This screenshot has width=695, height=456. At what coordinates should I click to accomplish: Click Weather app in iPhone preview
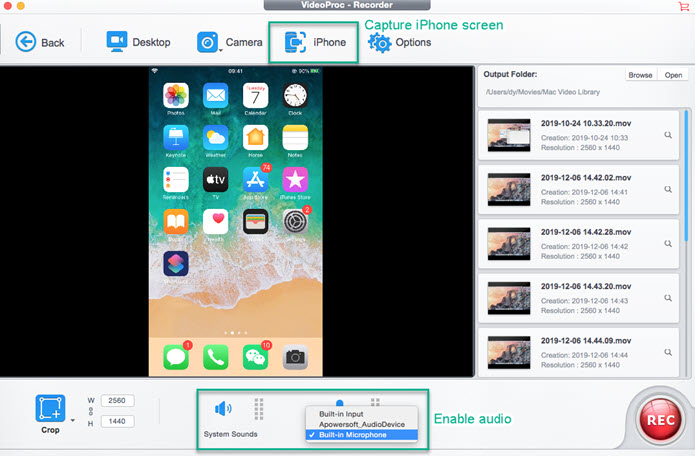pos(215,137)
